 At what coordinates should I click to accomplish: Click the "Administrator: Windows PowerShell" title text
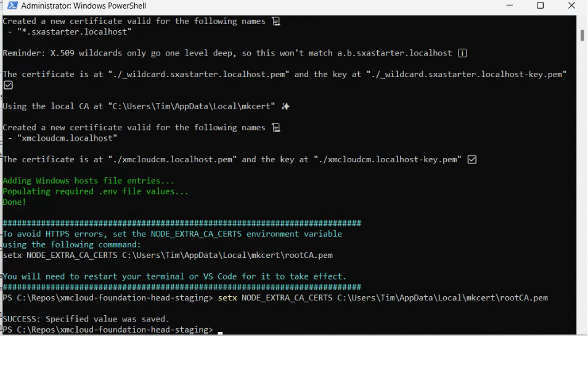[x=83, y=6]
